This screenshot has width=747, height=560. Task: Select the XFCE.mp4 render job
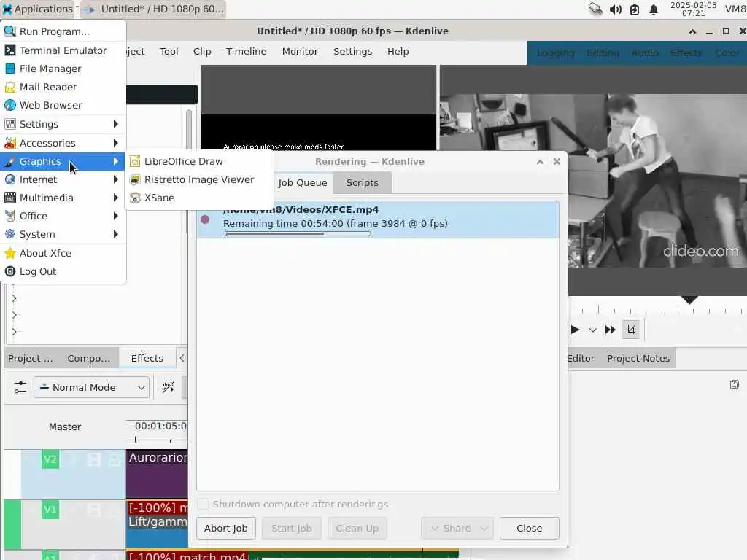378,219
